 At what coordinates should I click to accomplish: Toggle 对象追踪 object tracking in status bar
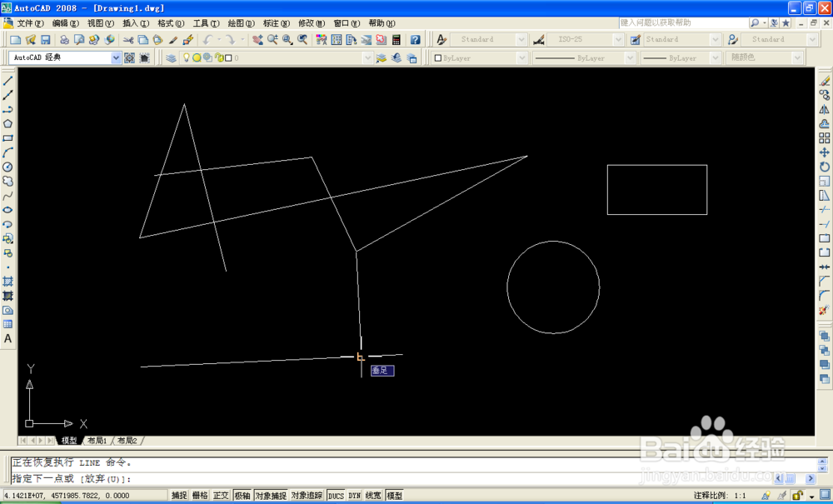click(x=307, y=496)
